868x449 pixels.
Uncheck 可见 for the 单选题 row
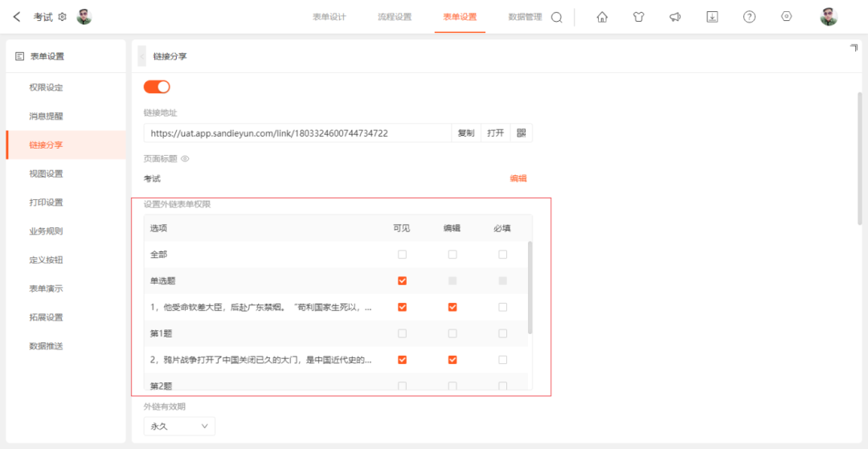[x=403, y=281]
